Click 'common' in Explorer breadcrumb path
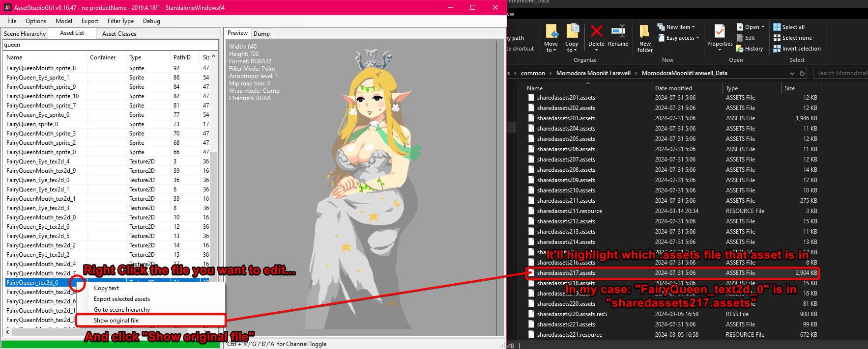 click(x=533, y=73)
